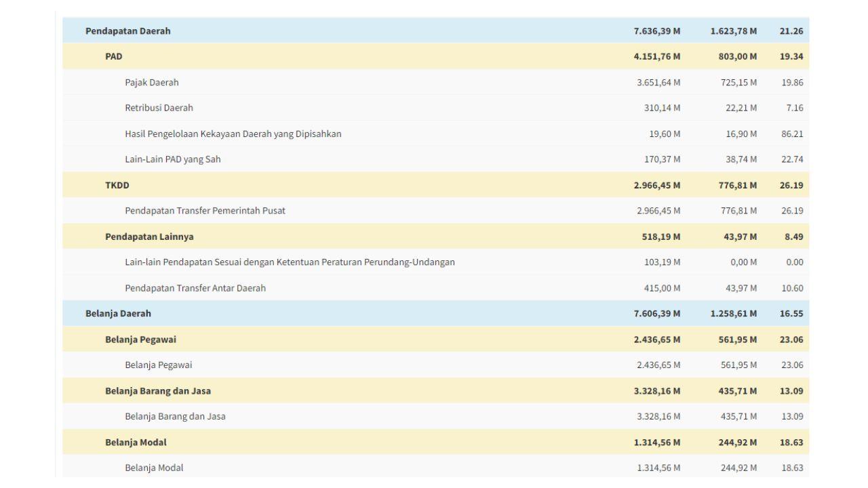Click the 1.623,78 M realization value
Viewport: 868px width, 488px height.
coord(734,31)
